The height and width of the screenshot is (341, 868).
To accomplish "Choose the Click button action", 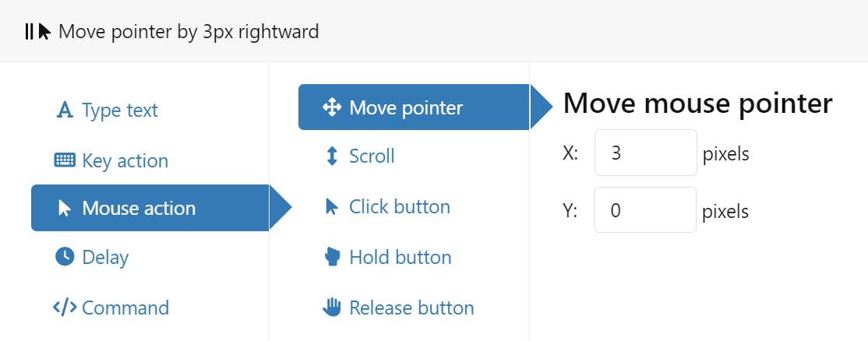I will (x=399, y=207).
